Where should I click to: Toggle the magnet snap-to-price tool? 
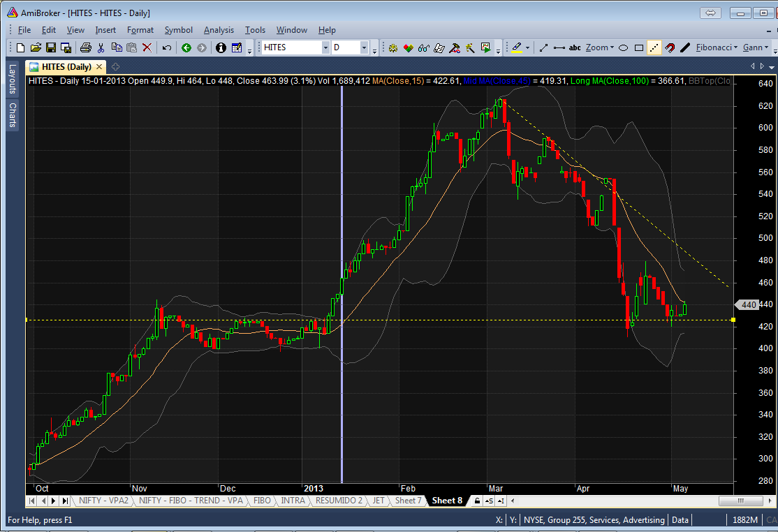pyautogui.click(x=670, y=48)
